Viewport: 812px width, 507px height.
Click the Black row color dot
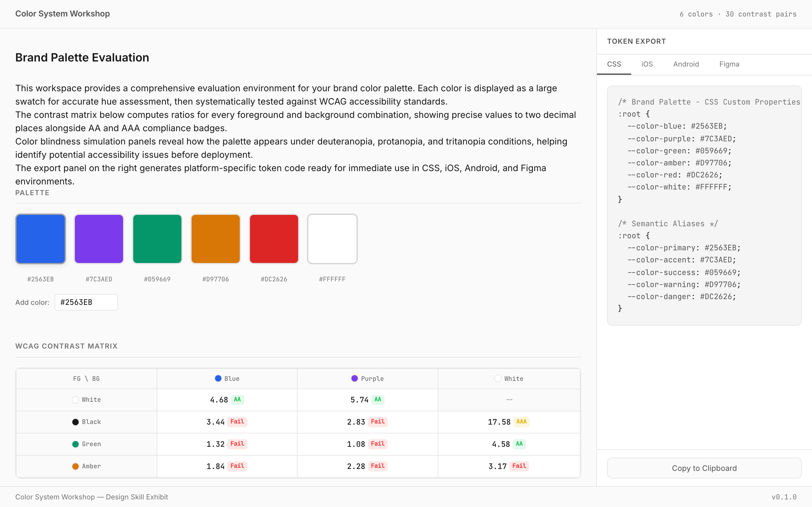75,422
